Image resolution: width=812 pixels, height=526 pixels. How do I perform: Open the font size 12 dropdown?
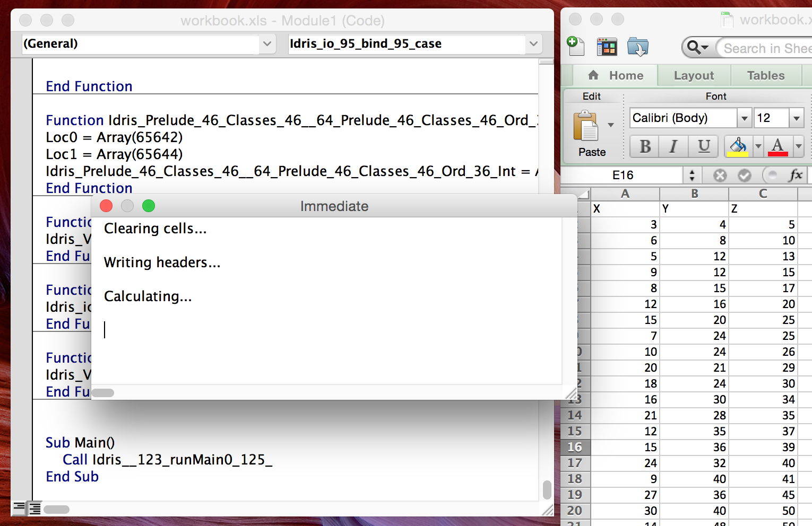coord(797,118)
